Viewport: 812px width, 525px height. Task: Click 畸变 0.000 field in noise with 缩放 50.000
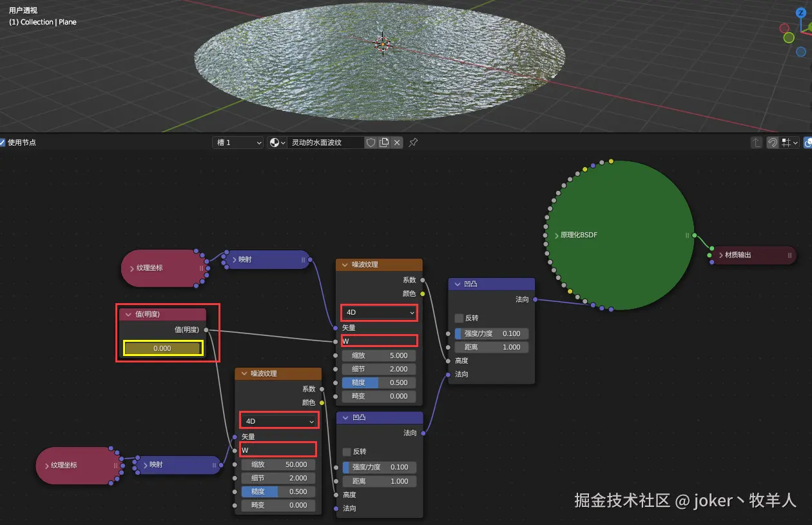click(x=278, y=505)
